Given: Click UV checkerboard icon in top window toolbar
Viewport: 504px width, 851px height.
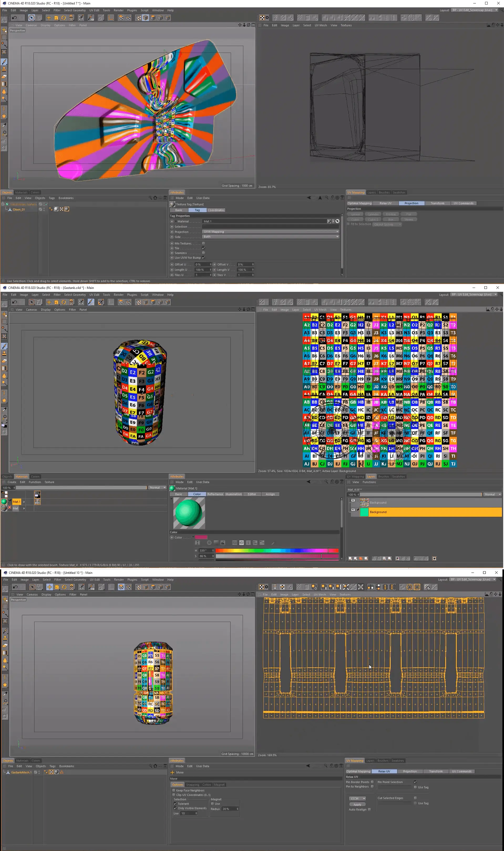Looking at the screenshot, I should pyautogui.click(x=262, y=18).
